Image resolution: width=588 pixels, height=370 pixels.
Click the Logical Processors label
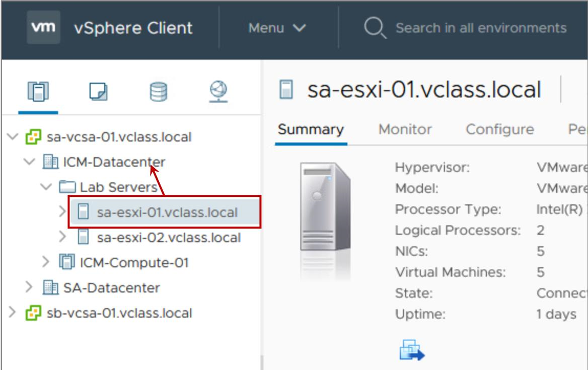[458, 230]
